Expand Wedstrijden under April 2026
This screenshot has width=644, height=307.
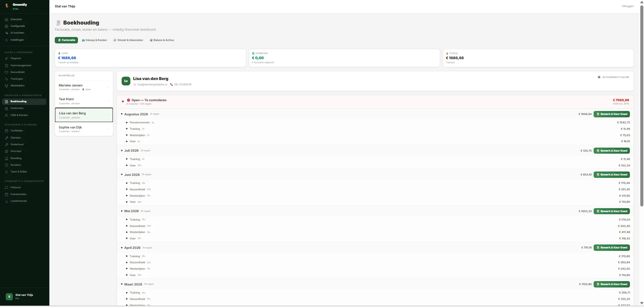[127, 269]
